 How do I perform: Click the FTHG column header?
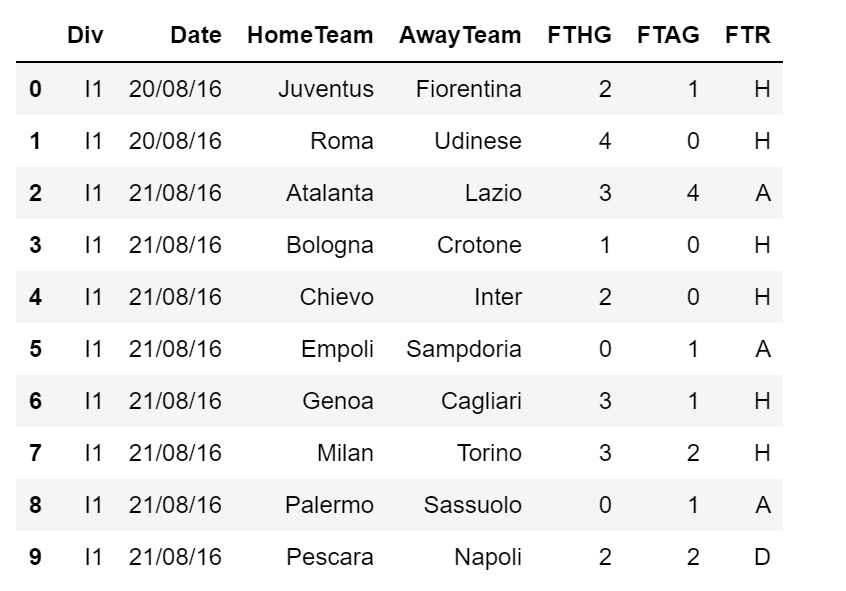[579, 35]
